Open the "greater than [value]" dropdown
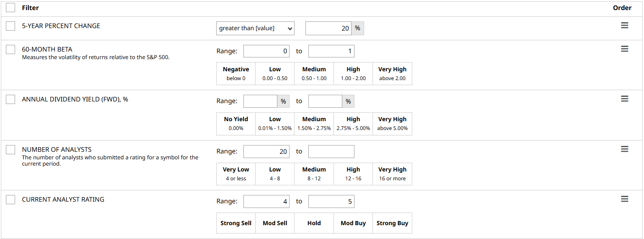Viewport: 644px width, 239px height. (x=255, y=28)
